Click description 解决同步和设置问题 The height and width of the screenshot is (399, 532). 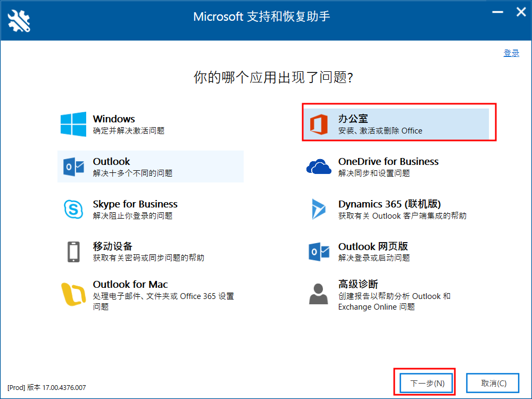(374, 173)
